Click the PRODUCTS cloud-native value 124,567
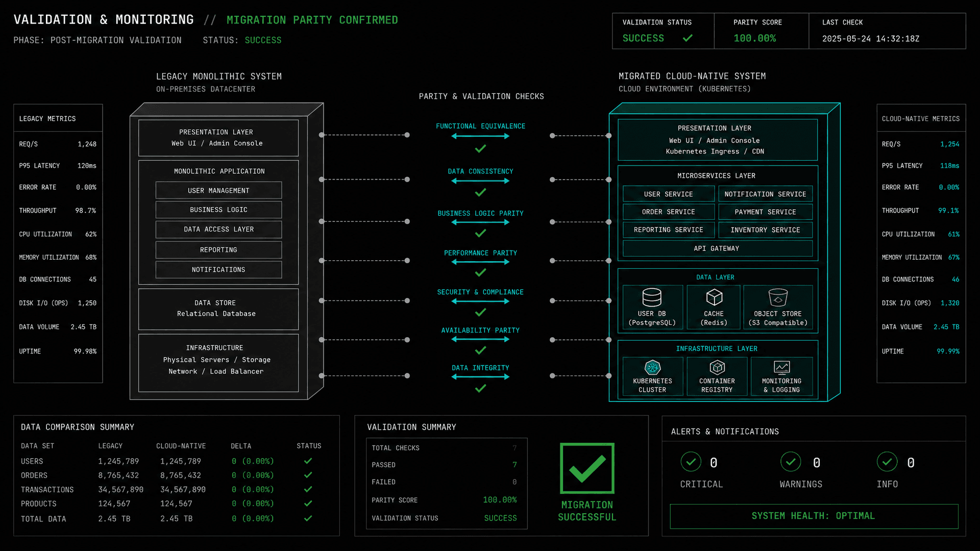The height and width of the screenshot is (551, 980). click(x=176, y=504)
